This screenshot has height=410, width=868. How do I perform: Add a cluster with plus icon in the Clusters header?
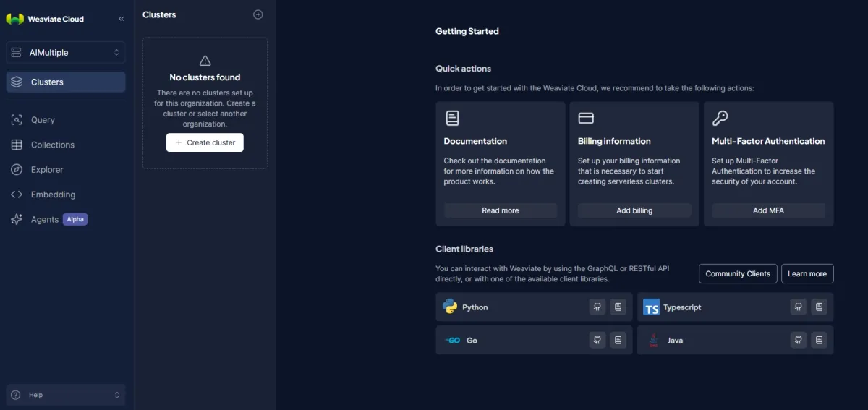tap(258, 14)
